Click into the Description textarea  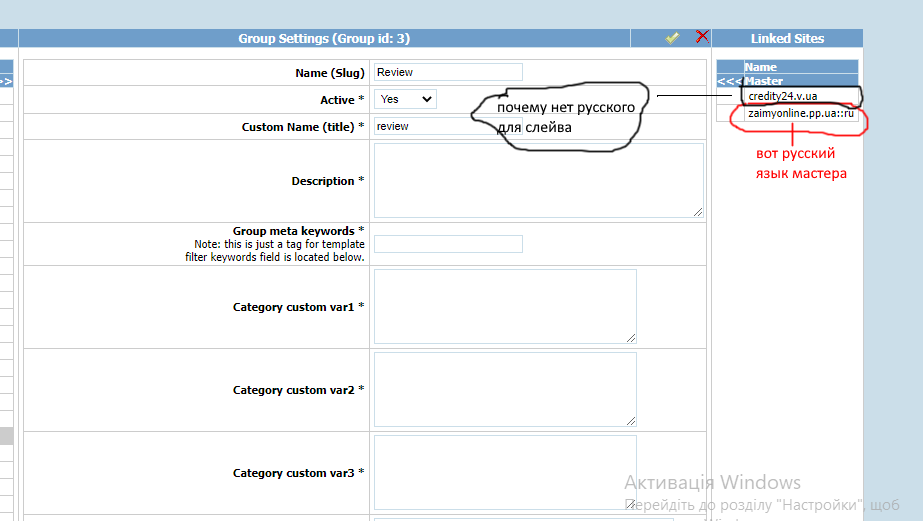(539, 181)
